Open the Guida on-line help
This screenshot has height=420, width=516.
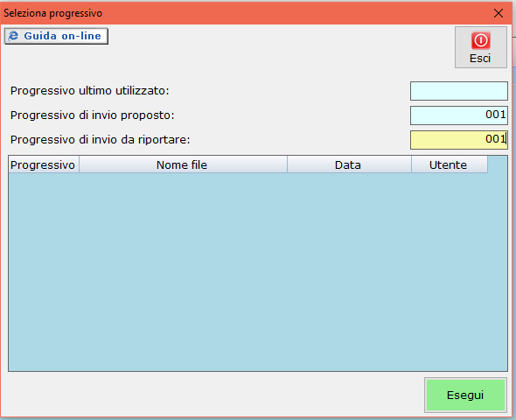click(x=56, y=36)
